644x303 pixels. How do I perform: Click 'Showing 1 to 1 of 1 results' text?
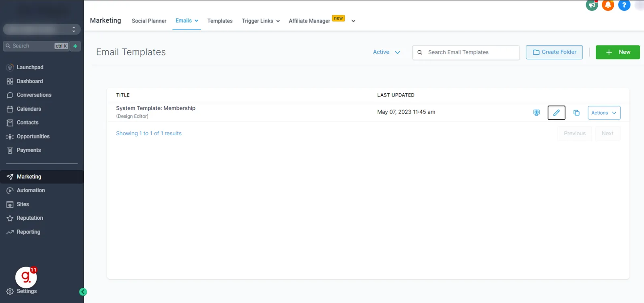(x=149, y=134)
